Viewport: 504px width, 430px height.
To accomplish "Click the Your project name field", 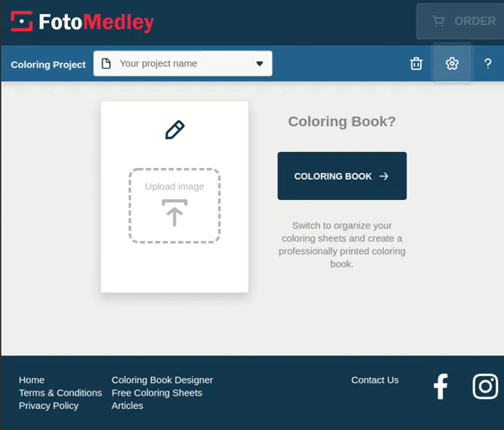I will pos(182,64).
